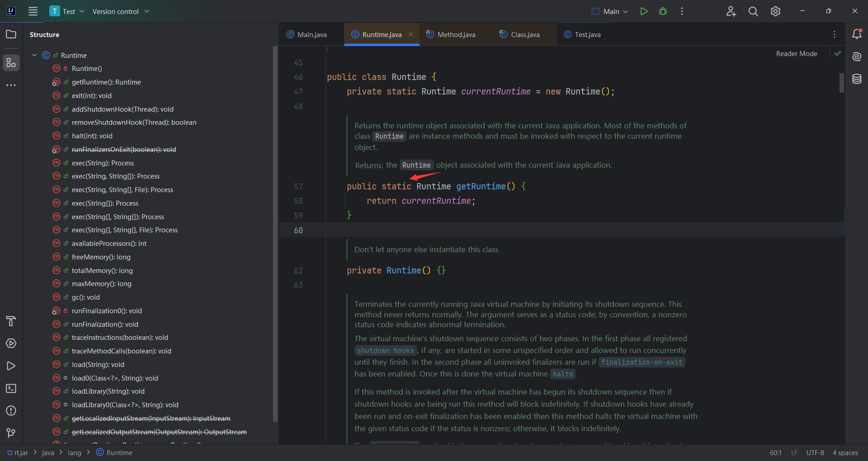Select Runtime() constructor in Structure
The width and height of the screenshot is (868, 461).
click(x=87, y=69)
